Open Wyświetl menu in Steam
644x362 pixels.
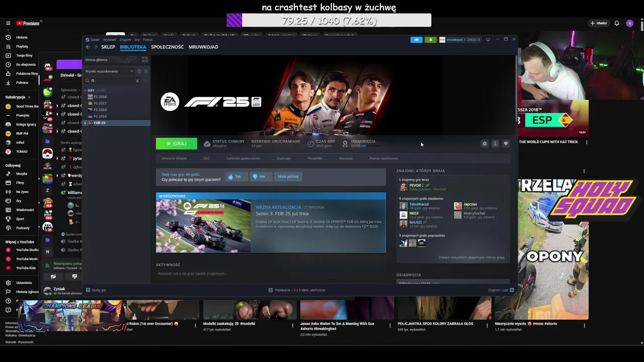tap(109, 40)
